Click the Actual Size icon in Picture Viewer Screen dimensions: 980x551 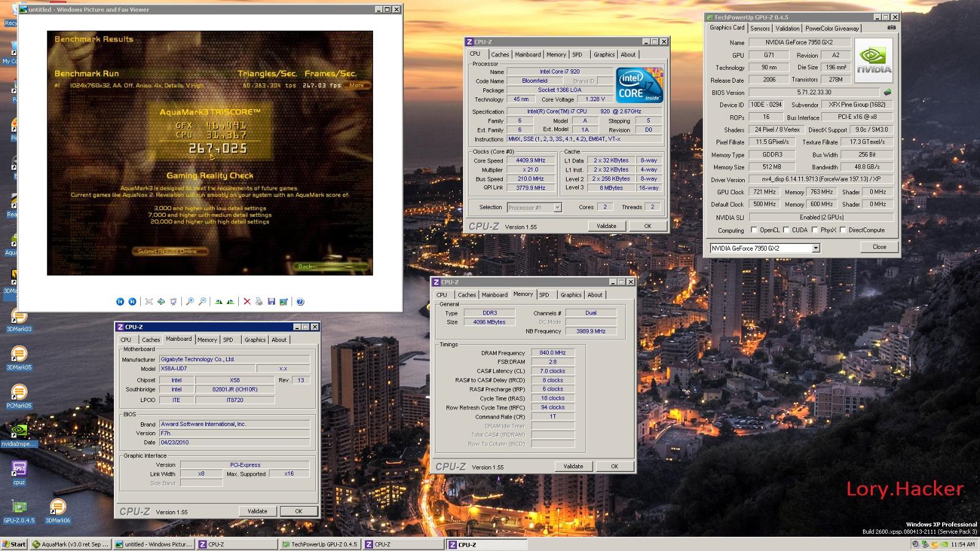click(x=161, y=302)
